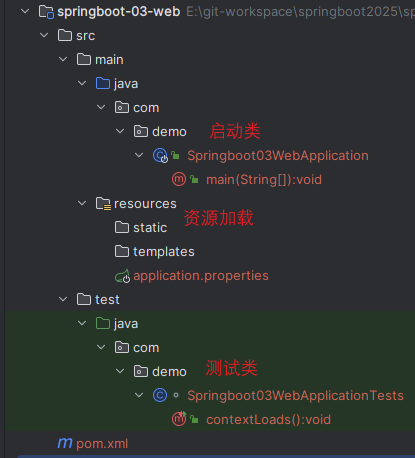Select the main(String[]):void method row
This screenshot has width=415, height=458.
(x=264, y=180)
